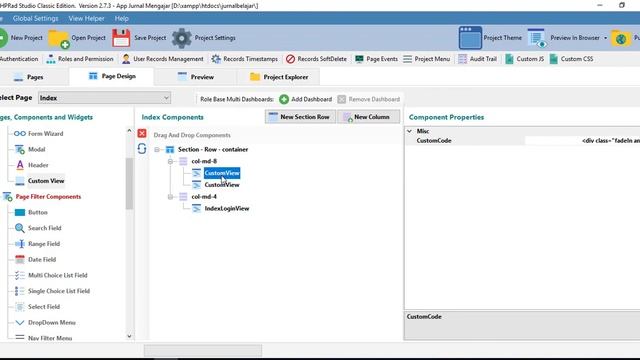The width and height of the screenshot is (640, 360).
Task: Select the Search Field magnifier icon
Action: coord(20,228)
